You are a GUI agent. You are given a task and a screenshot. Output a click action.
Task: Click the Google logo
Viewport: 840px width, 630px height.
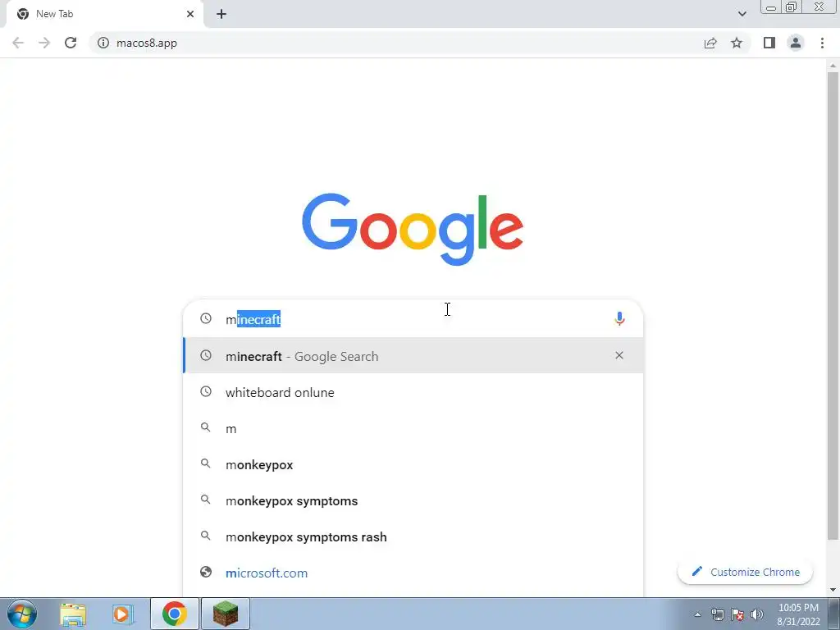point(413,230)
